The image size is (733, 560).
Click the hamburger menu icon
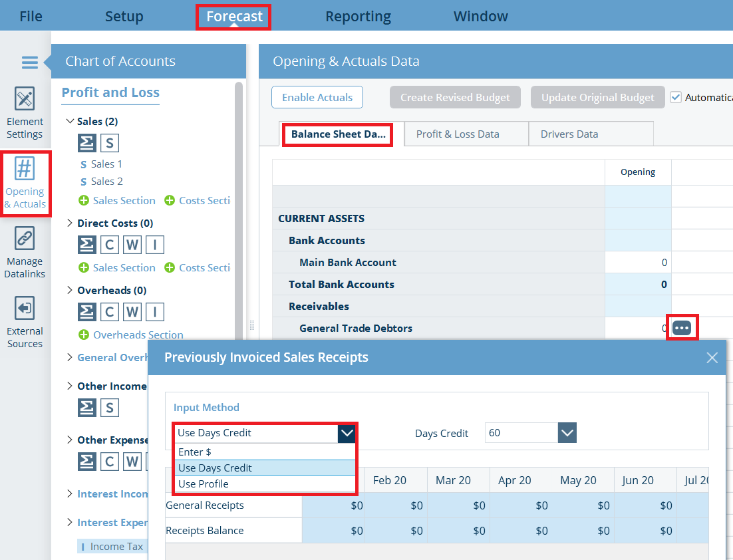click(x=30, y=63)
